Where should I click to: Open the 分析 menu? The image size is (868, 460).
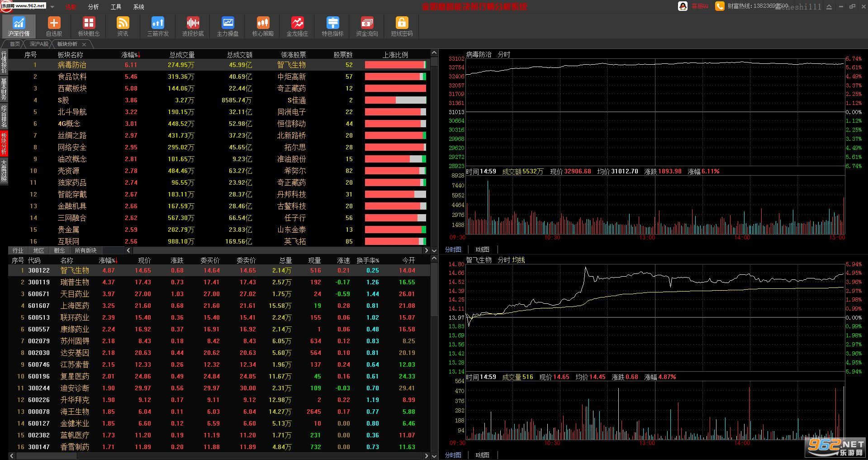point(93,7)
